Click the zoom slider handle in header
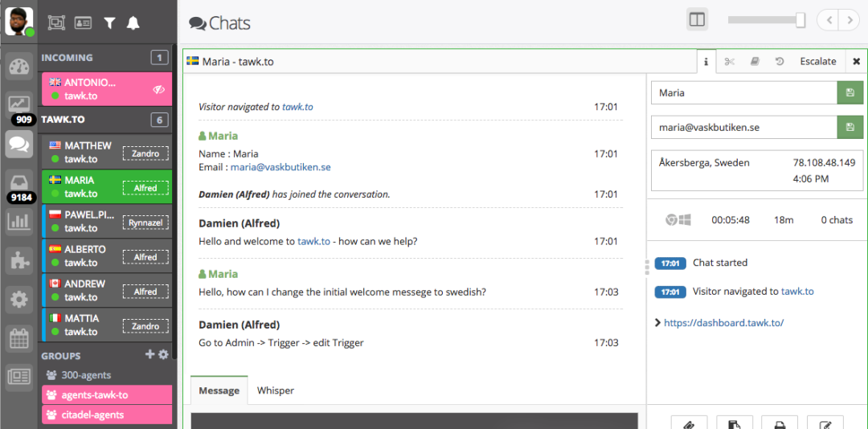The height and width of the screenshot is (429, 868). click(x=800, y=20)
